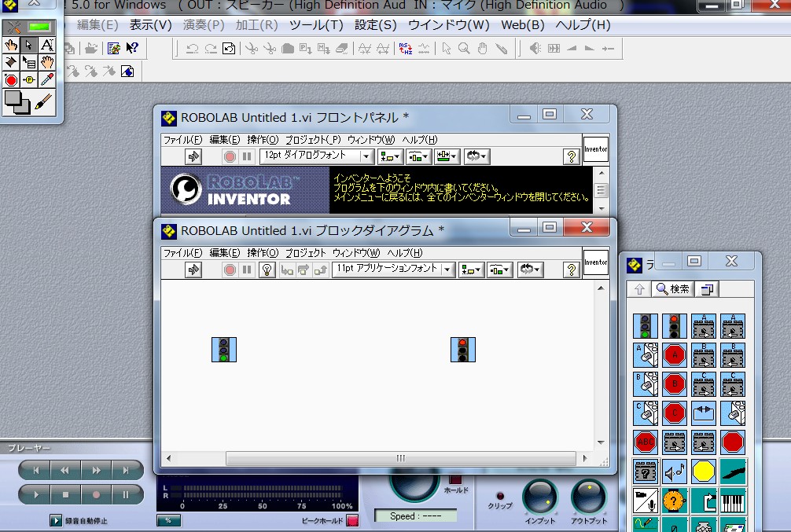Select the Coloring paintbrush tool

coord(44,102)
